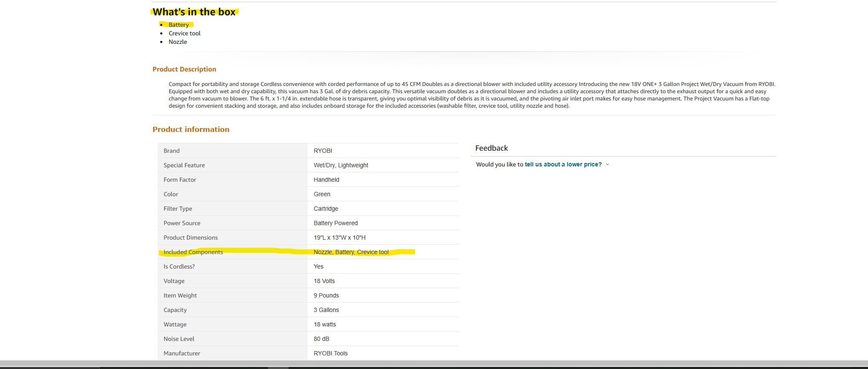The height and width of the screenshot is (369, 868).
Task: Select the "Crevice tool" bullet item
Action: coord(185,33)
